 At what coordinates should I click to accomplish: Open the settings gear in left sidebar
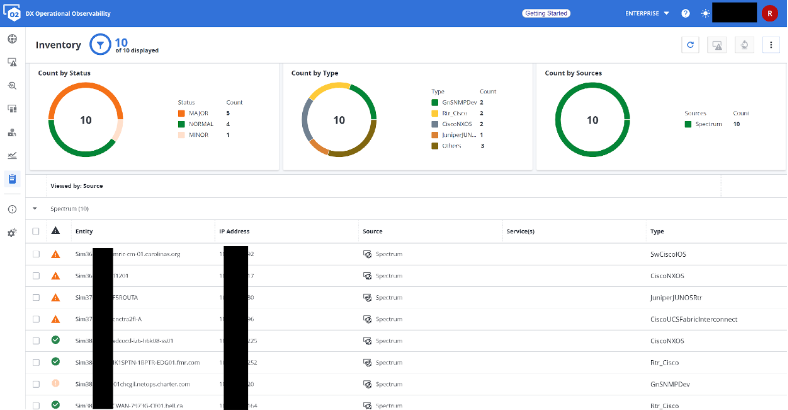point(12,232)
